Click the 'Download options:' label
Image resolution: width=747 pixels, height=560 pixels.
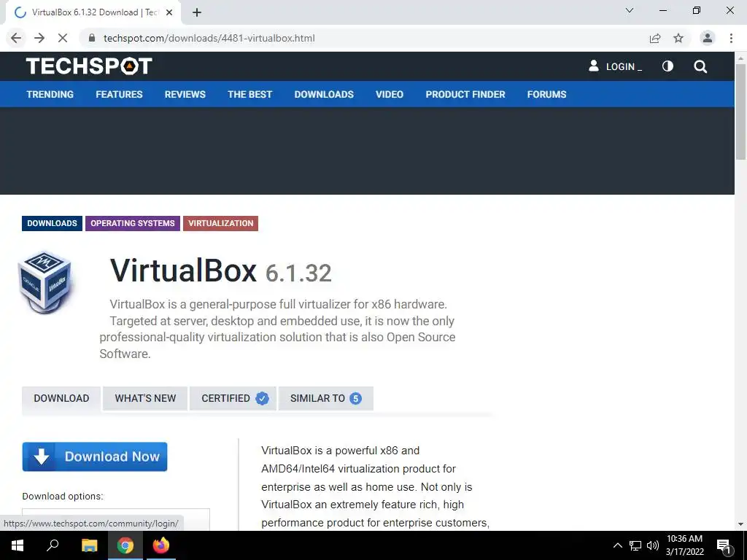[x=63, y=496]
